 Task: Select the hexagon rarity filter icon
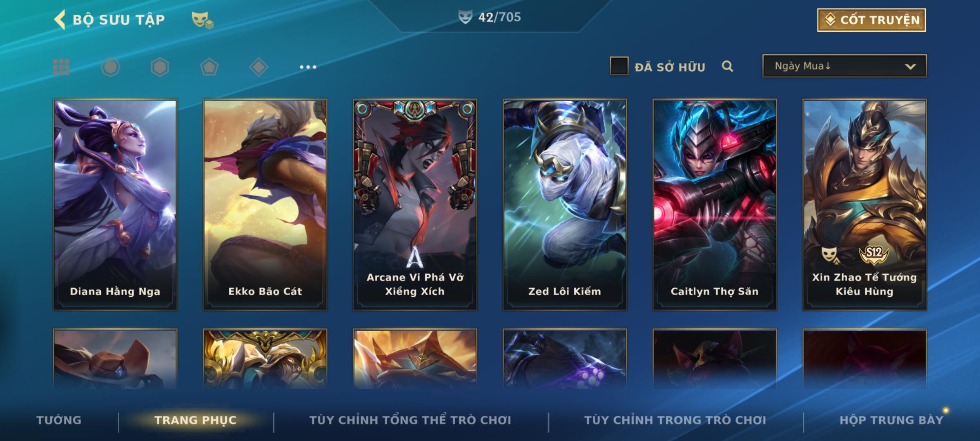(x=160, y=67)
